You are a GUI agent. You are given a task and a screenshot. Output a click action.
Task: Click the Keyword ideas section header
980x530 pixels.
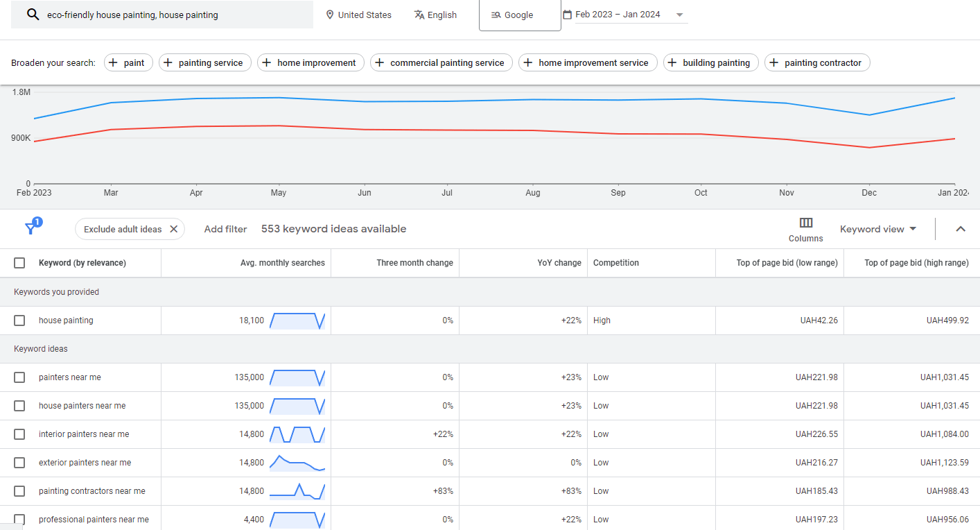[41, 349]
